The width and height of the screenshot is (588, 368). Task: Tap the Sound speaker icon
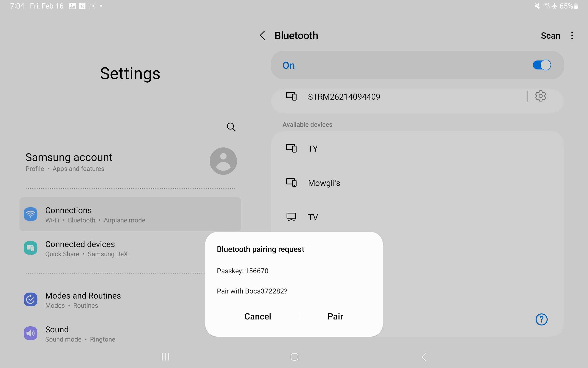click(30, 333)
